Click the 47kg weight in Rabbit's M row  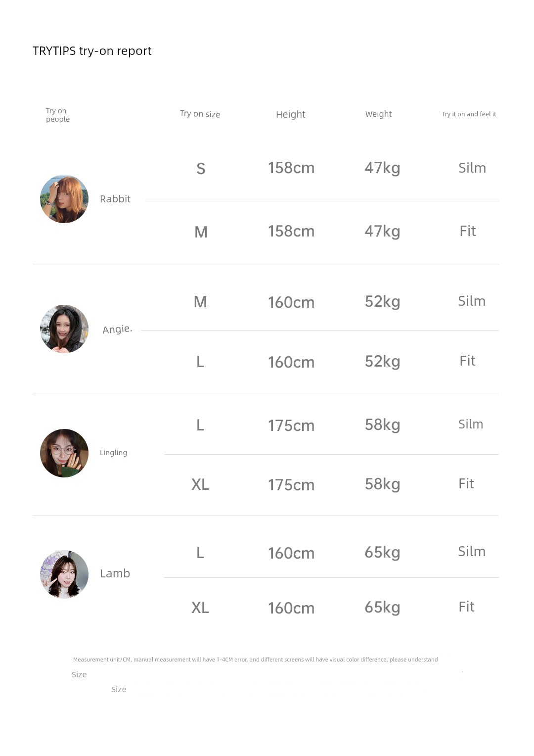(x=382, y=231)
